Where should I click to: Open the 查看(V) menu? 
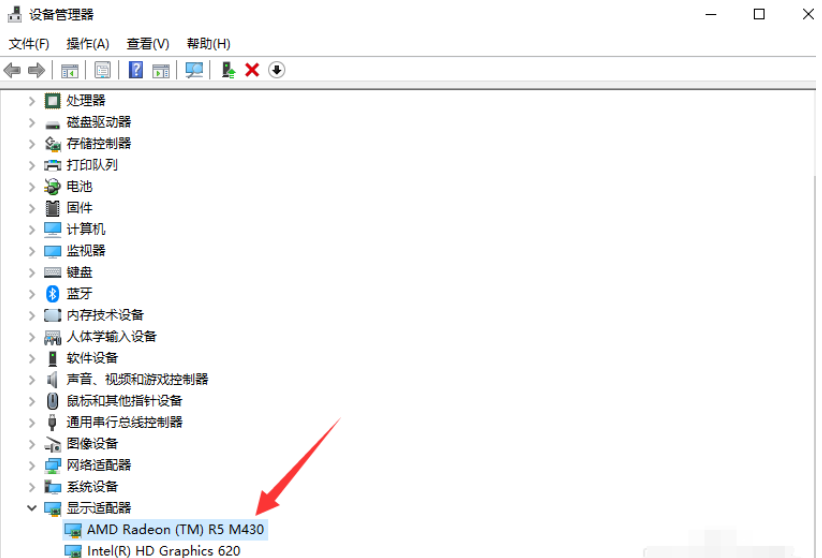click(x=147, y=44)
